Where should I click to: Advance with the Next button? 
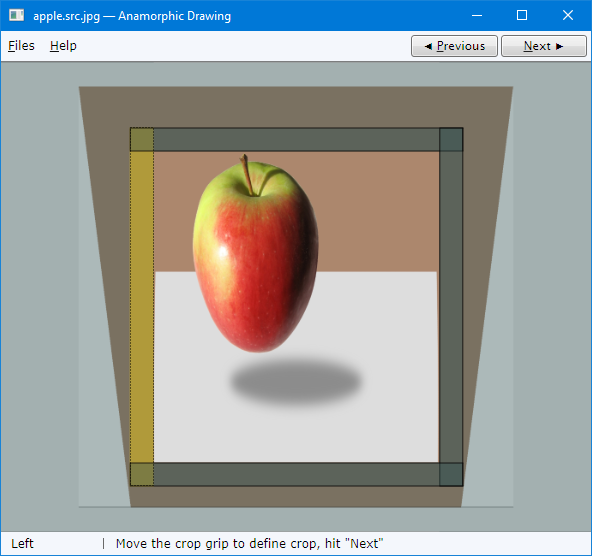[x=544, y=46]
